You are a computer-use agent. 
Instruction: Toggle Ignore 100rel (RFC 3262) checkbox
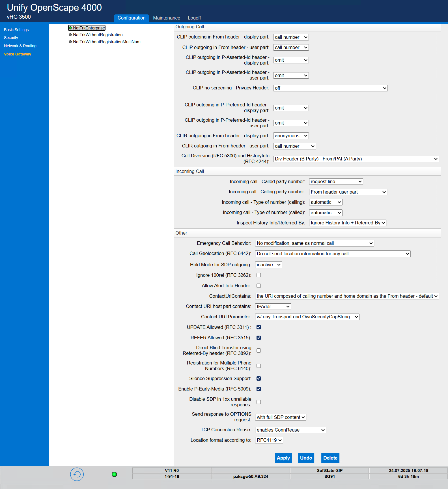tap(259, 275)
